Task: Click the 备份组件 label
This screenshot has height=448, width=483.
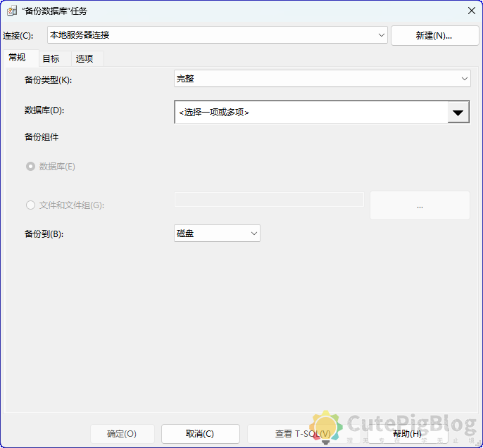Action: [x=42, y=137]
